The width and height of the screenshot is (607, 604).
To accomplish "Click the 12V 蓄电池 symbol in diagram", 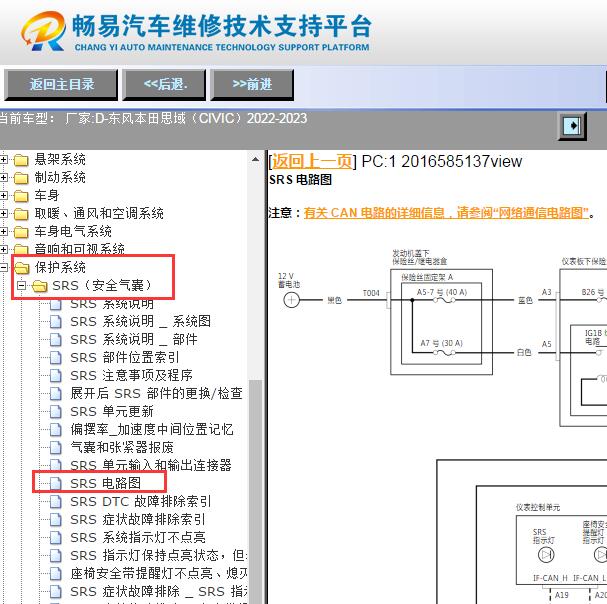I will pos(291,300).
